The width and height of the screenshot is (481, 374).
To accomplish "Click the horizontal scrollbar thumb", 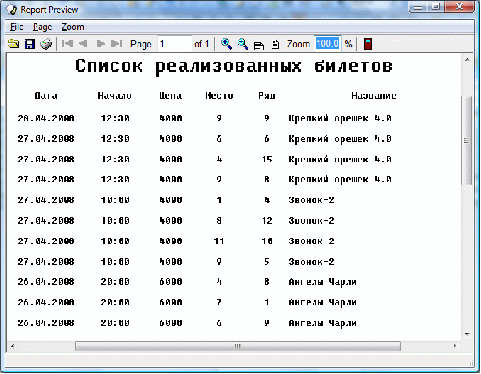I will (x=238, y=346).
